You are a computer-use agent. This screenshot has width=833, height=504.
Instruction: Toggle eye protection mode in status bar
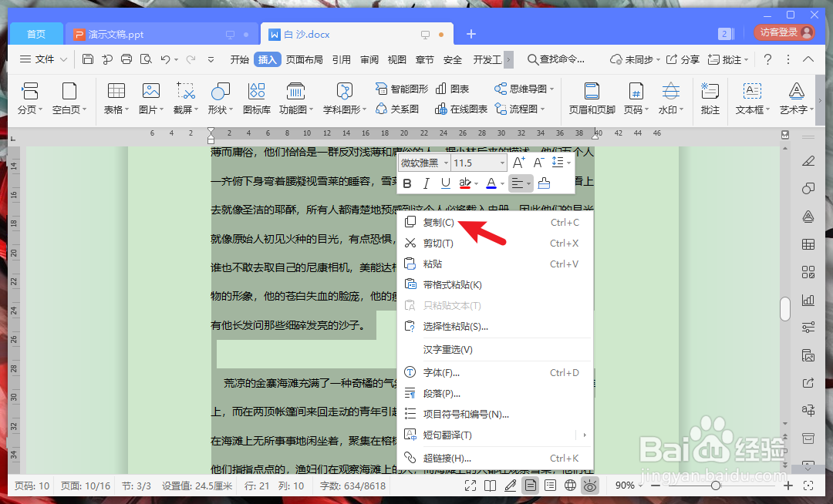(x=590, y=486)
